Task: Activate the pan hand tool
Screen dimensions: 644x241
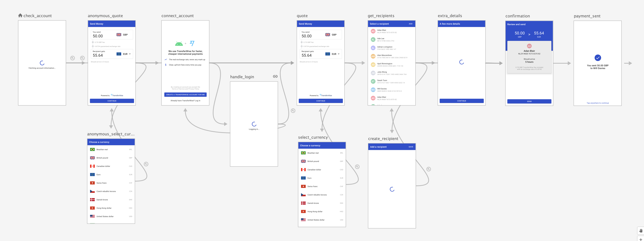Action: [x=641, y=231]
